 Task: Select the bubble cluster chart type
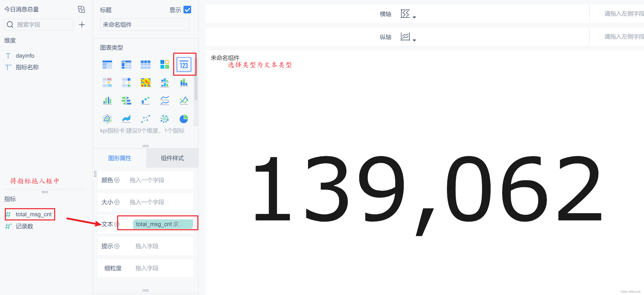point(165,119)
